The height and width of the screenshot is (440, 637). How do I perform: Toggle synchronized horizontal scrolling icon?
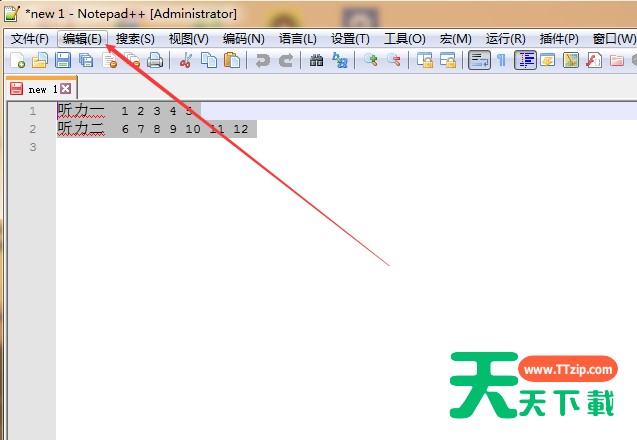click(448, 61)
